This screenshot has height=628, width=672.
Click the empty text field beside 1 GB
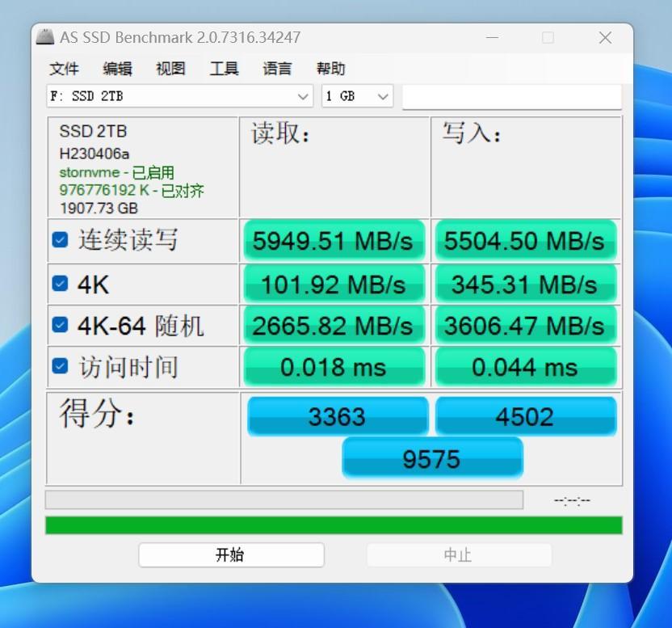pos(512,96)
